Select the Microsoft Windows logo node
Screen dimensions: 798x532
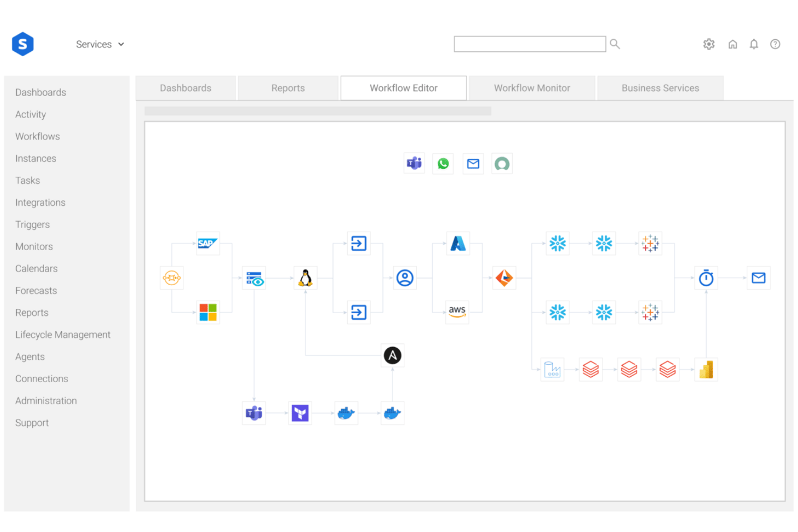pyautogui.click(x=208, y=312)
